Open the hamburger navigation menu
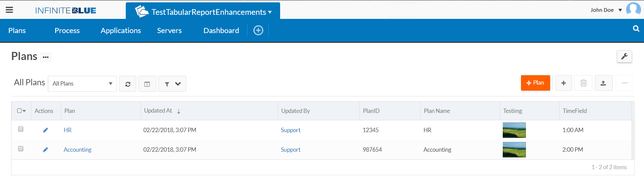The image size is (644, 181). pyautogui.click(x=9, y=10)
